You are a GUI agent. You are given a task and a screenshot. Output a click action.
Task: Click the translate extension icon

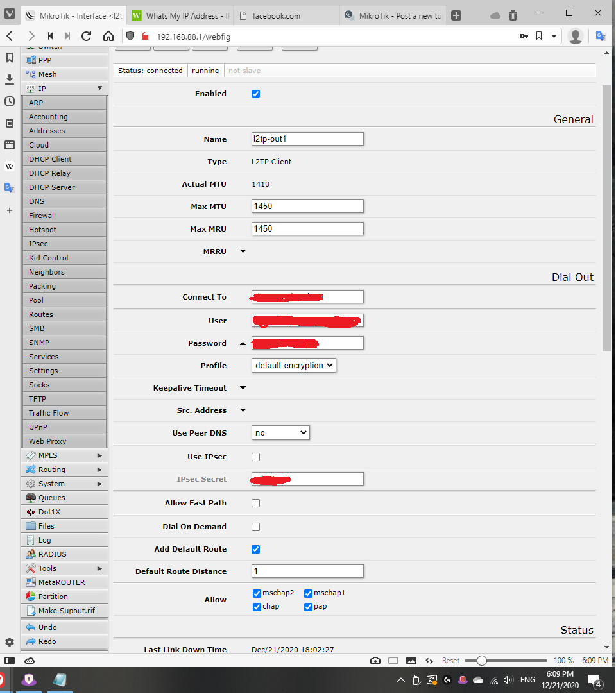tap(601, 37)
